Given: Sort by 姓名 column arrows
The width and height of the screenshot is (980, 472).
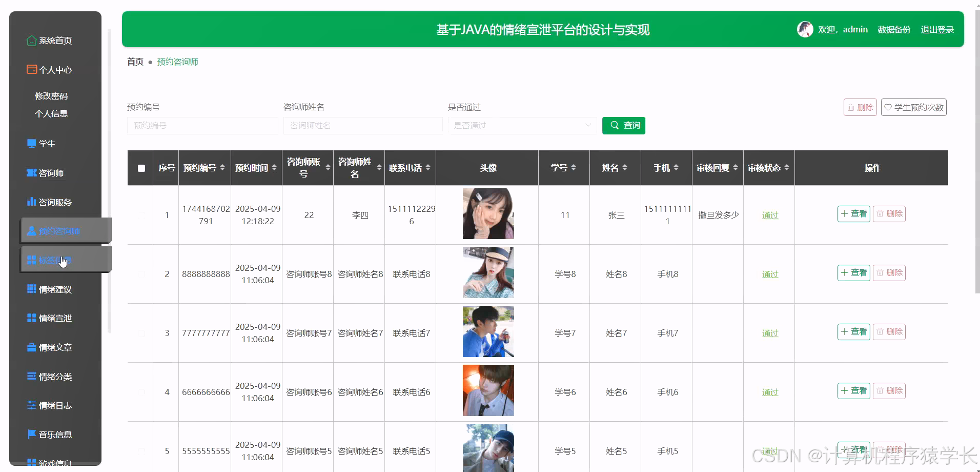Looking at the screenshot, I should click(625, 168).
